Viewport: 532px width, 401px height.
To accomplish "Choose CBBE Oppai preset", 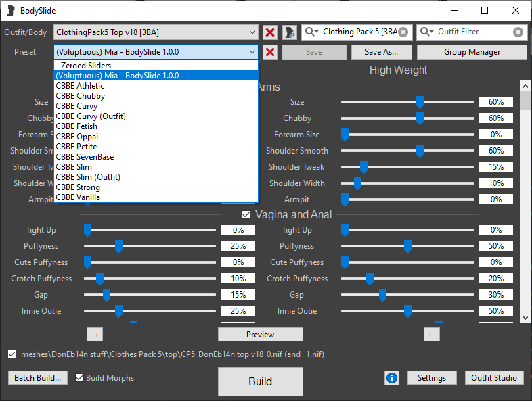I will point(156,137).
